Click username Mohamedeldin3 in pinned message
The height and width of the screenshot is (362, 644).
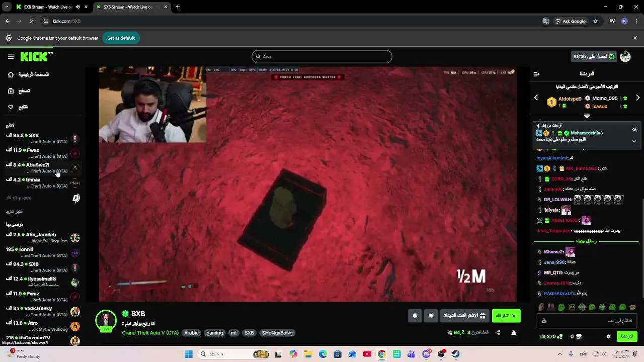587,133
